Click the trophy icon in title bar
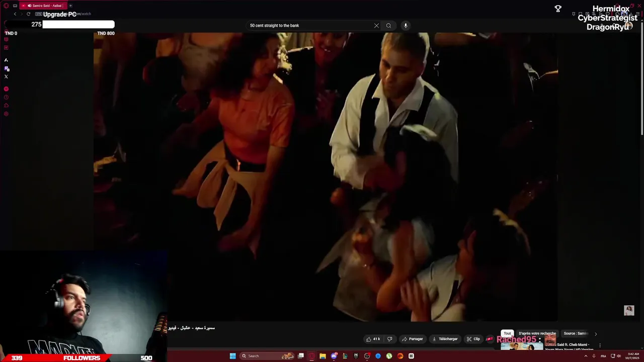Image resolution: width=644 pixels, height=362 pixels. click(558, 9)
